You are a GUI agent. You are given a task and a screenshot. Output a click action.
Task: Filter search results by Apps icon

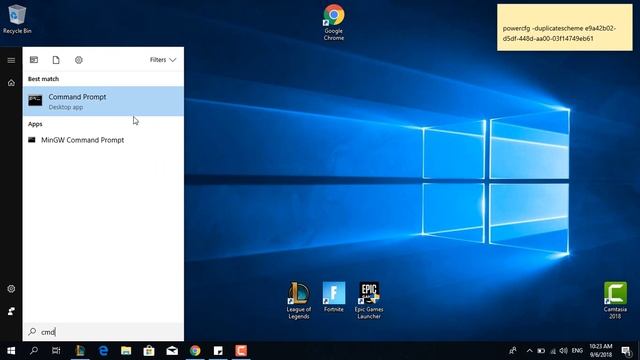[x=34, y=60]
